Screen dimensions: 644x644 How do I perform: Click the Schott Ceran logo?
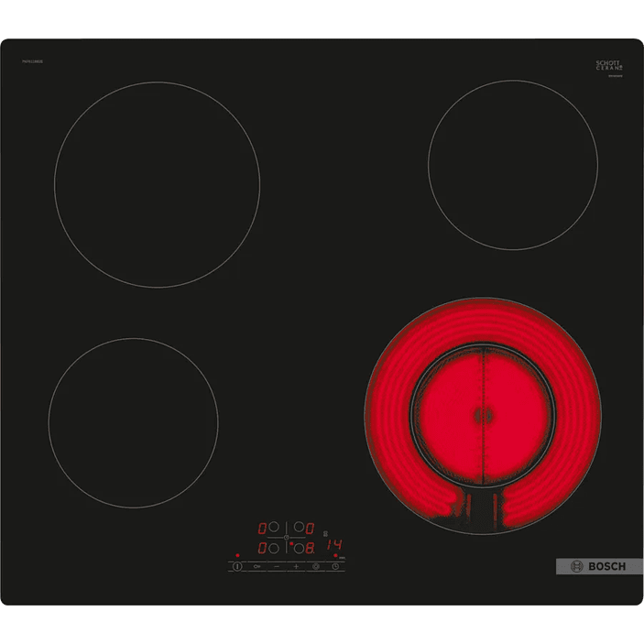click(609, 67)
